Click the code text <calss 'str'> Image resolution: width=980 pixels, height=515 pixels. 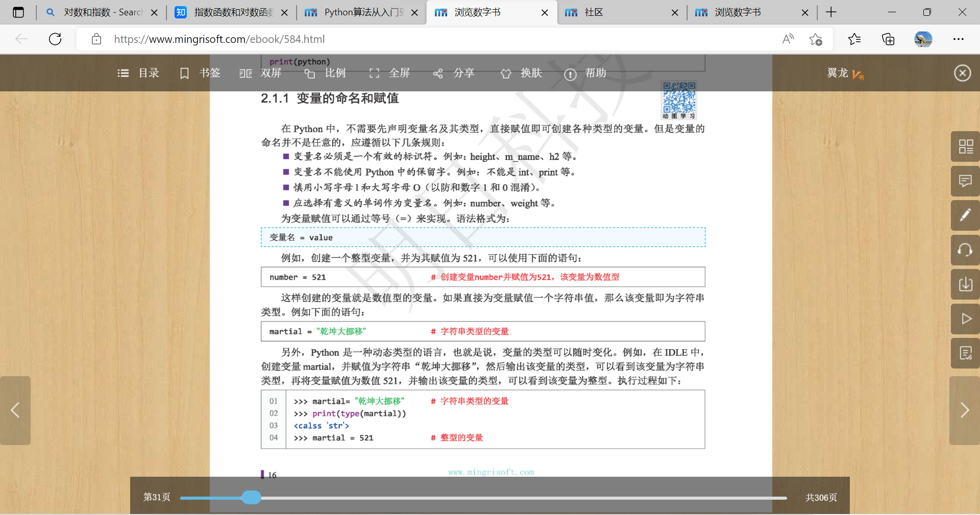click(322, 426)
